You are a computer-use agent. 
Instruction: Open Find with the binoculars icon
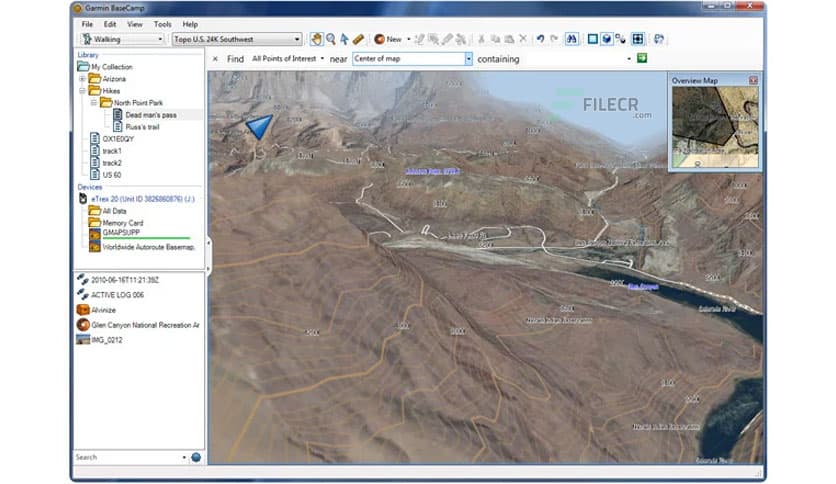[x=572, y=39]
